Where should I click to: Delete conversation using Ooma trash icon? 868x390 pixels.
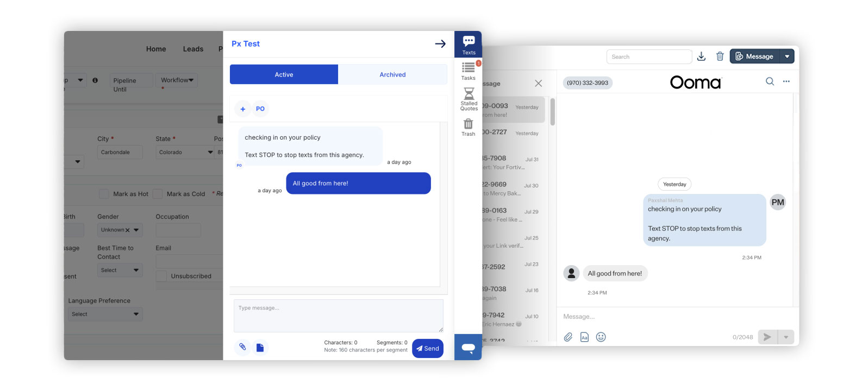720,56
